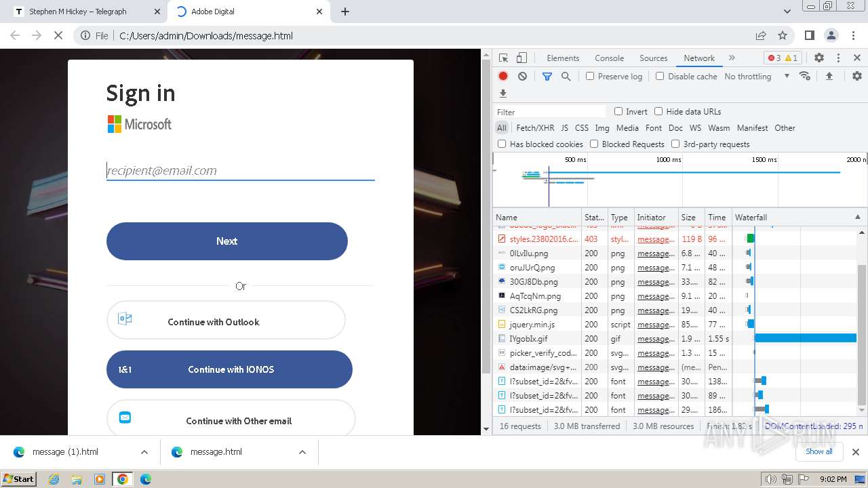
Task: Stop loading the page button
Action: pyautogui.click(x=58, y=36)
